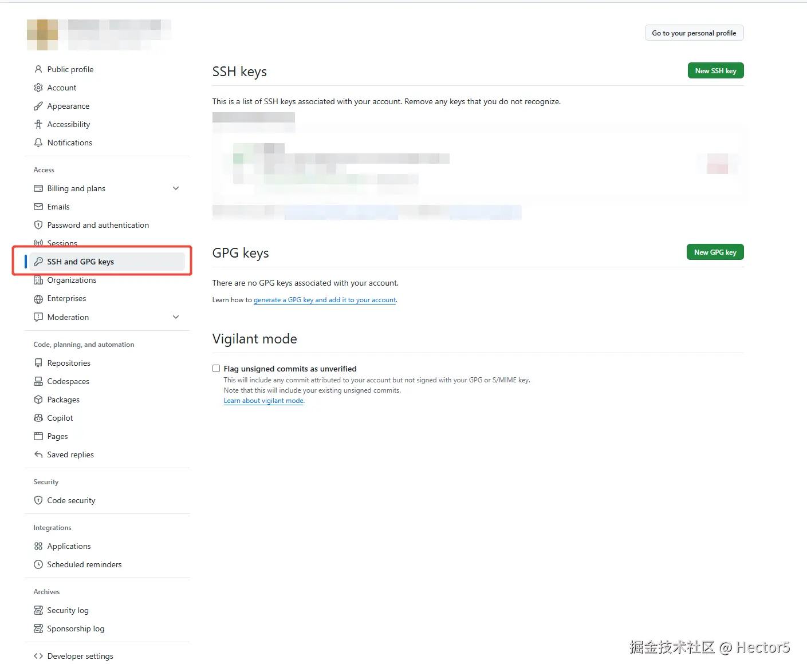The image size is (807, 672).
Task: Expand the Moderation section
Action: [175, 317]
